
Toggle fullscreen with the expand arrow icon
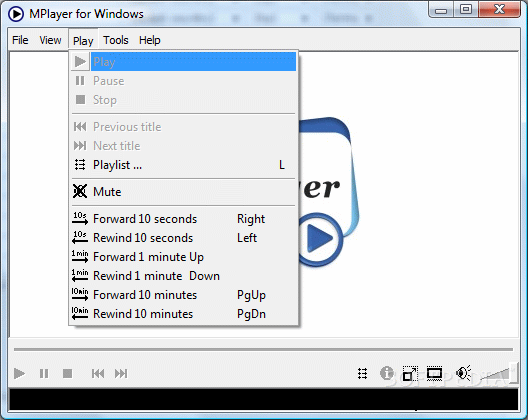410,374
